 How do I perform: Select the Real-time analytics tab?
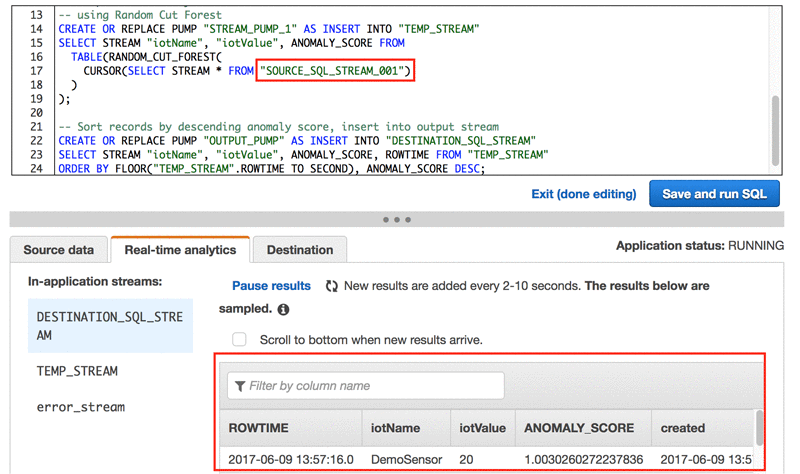180,250
